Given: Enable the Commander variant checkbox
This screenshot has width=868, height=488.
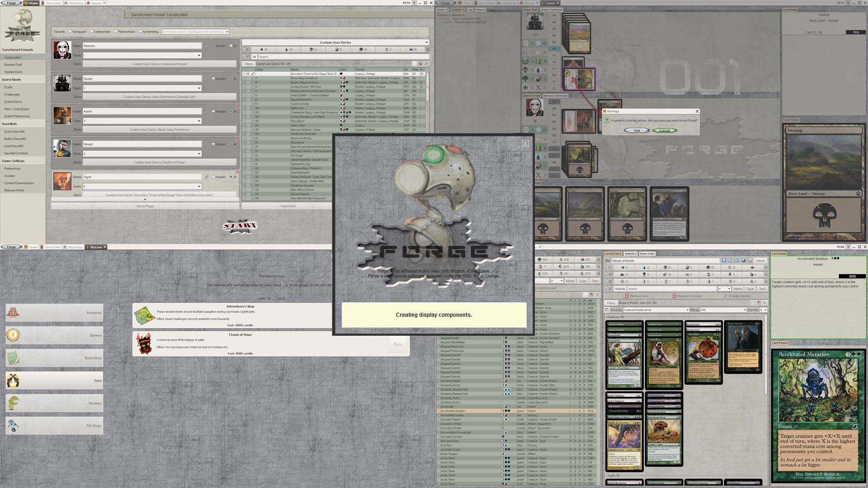Looking at the screenshot, I should (92, 32).
